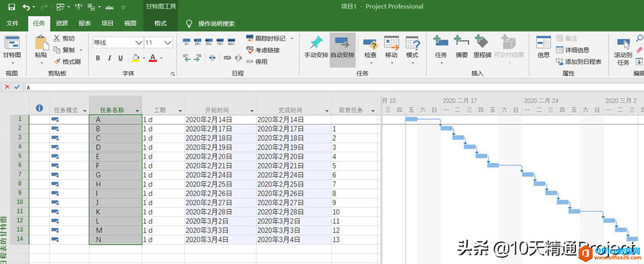Click the 移动 move task icon
644x264 pixels.
coord(391,43)
